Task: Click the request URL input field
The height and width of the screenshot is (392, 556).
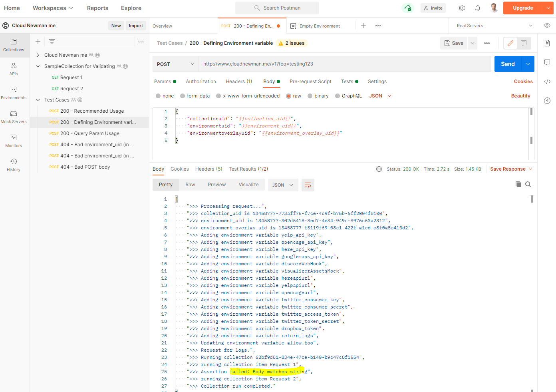Action: tap(345, 64)
